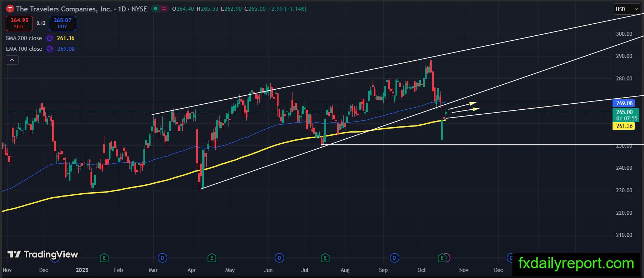Open the dividend marker above Jun
The width and height of the screenshot is (644, 278).
pyautogui.click(x=279, y=257)
